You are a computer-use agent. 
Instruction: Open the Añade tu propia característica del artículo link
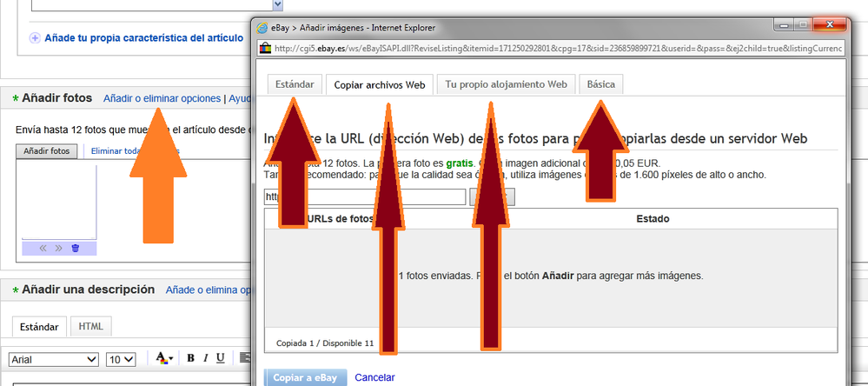(144, 38)
